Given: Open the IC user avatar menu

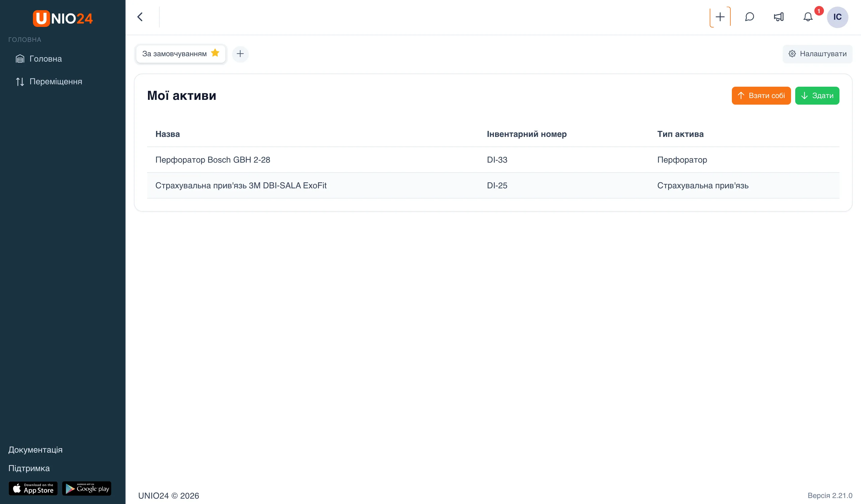Looking at the screenshot, I should (837, 17).
